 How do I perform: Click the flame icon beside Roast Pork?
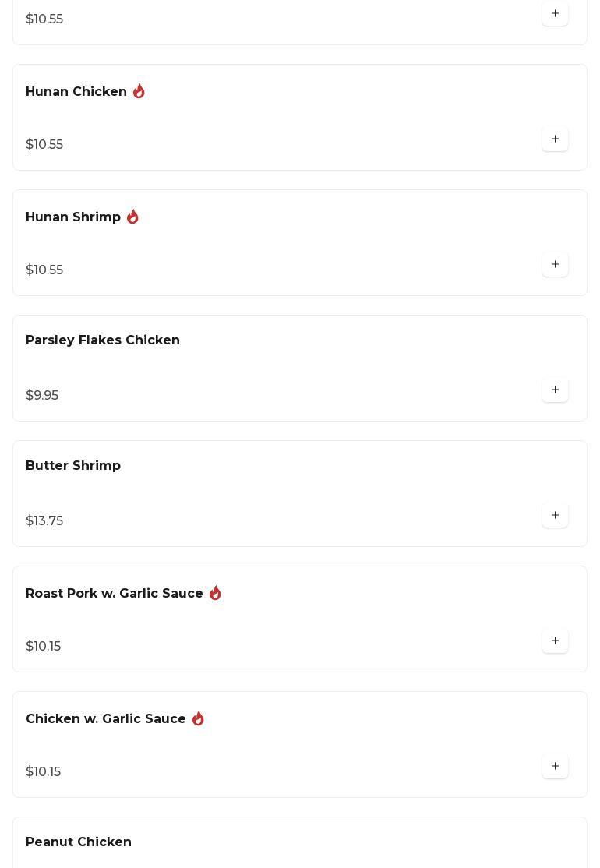coord(215,593)
